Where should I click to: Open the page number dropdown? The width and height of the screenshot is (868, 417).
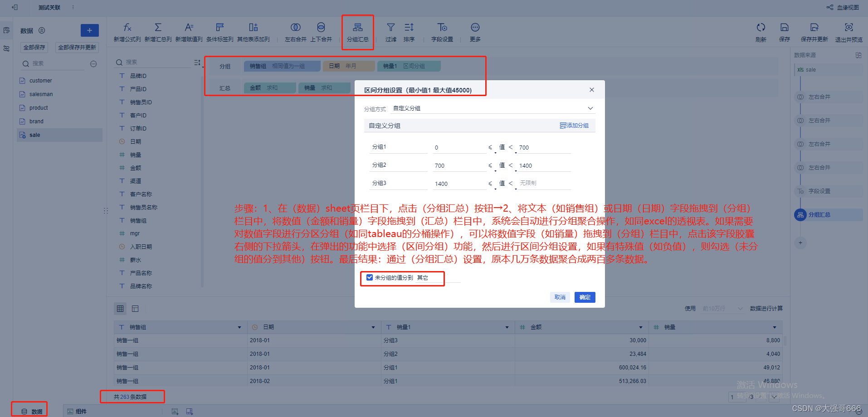774,397
